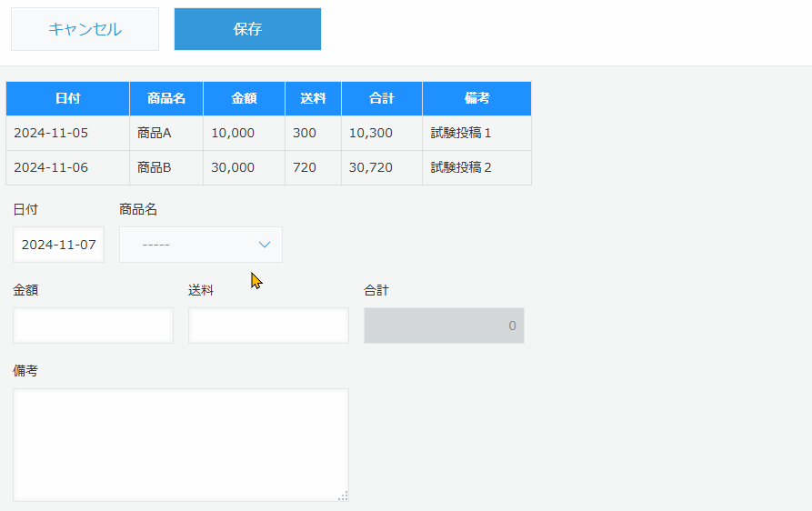Click the 備考 table column header

coord(476,98)
